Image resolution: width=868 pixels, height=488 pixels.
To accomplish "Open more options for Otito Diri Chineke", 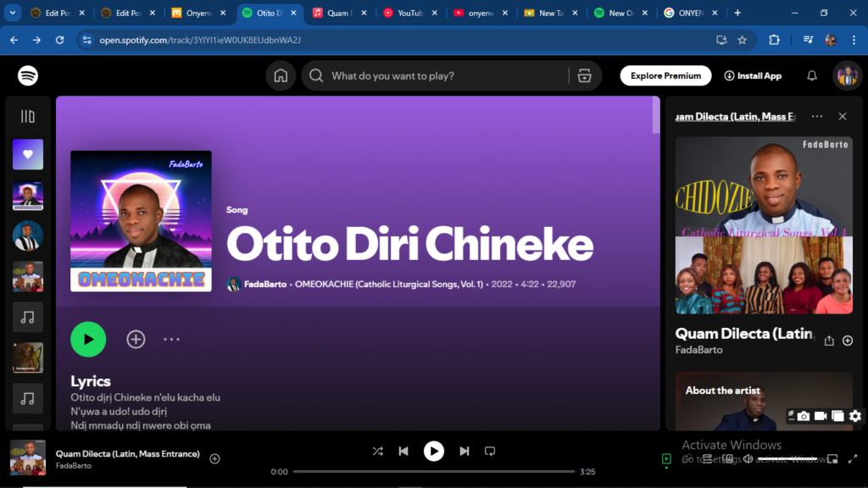I will pyautogui.click(x=171, y=339).
